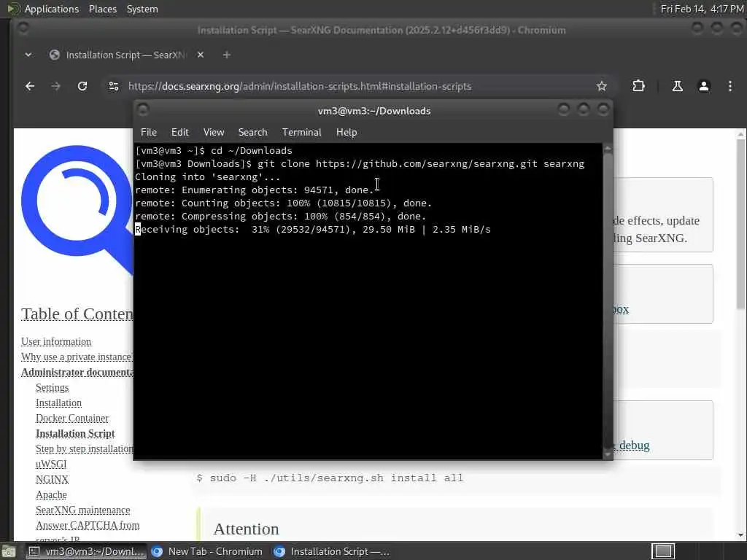
Task: Click the forward navigation arrow
Action: (55, 86)
